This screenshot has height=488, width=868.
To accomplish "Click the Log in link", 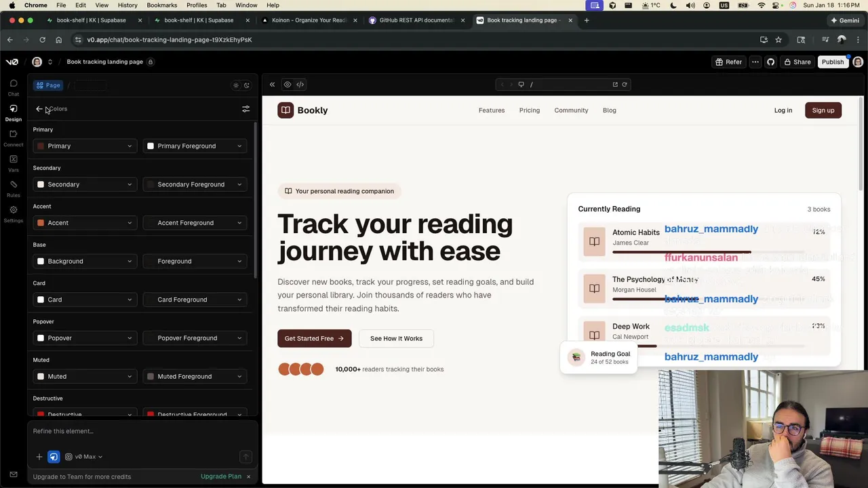I will (783, 110).
